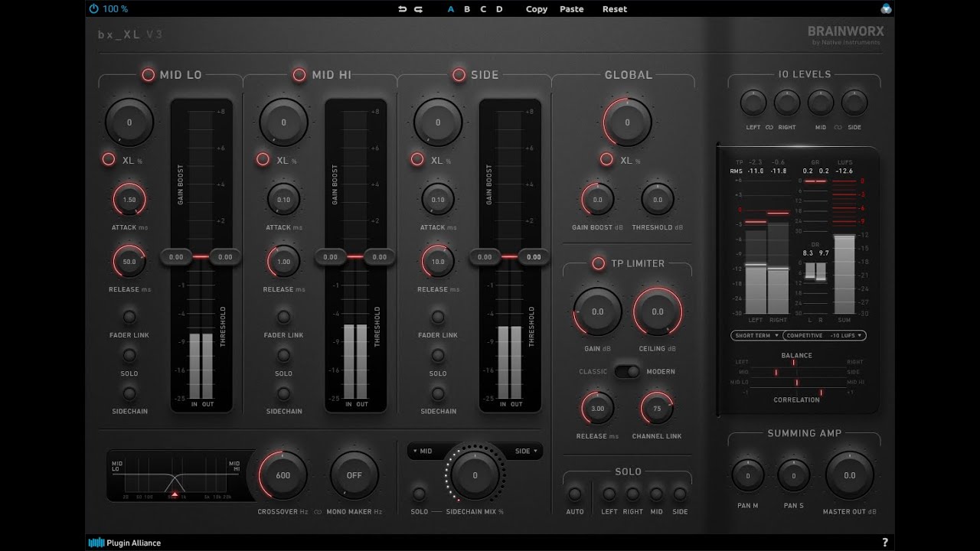This screenshot has width=980, height=551.
Task: Click the Copy button
Action: tap(537, 9)
